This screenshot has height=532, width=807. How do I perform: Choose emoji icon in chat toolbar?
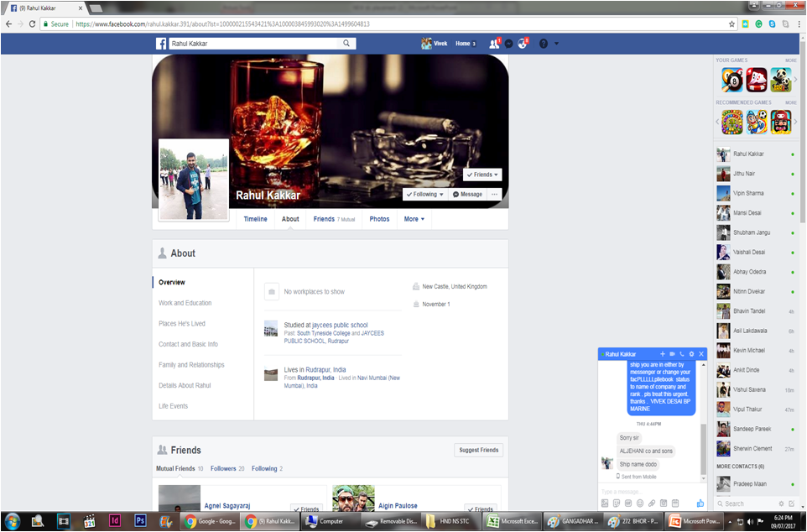pyautogui.click(x=640, y=503)
